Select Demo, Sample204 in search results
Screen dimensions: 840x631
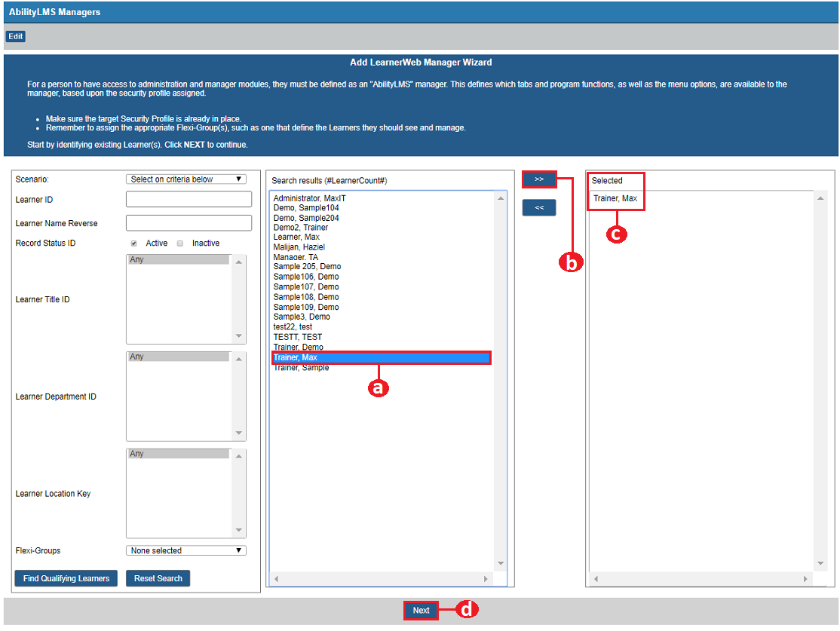306,218
